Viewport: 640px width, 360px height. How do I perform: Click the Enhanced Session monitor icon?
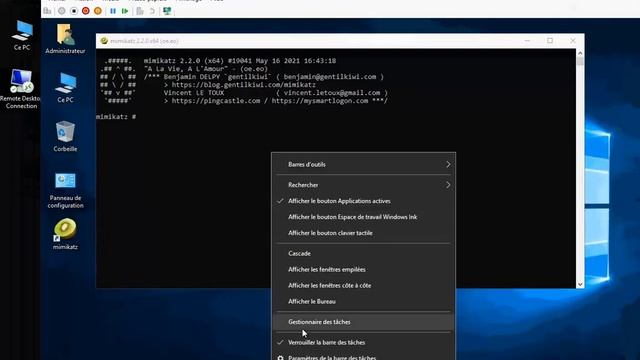pyautogui.click(x=167, y=11)
